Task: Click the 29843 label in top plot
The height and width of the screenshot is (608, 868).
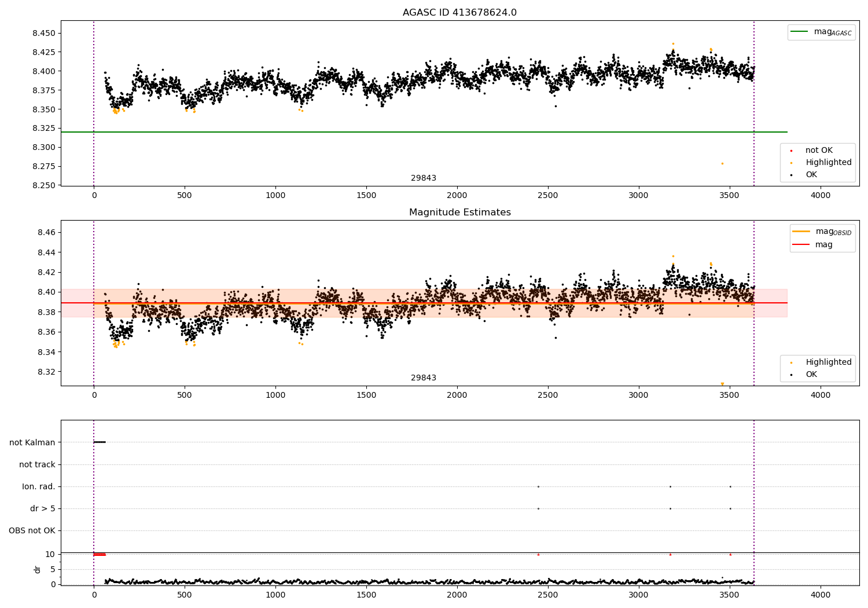Action: (x=424, y=178)
